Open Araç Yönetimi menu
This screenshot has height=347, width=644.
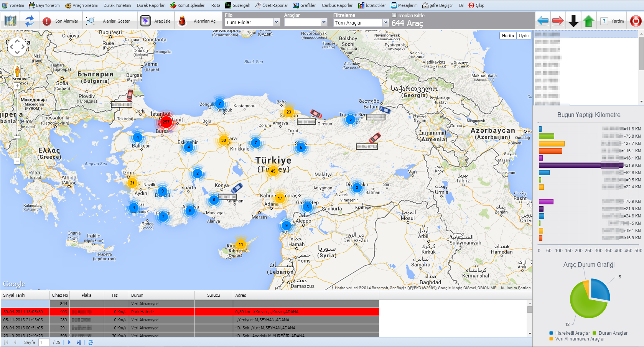81,5
